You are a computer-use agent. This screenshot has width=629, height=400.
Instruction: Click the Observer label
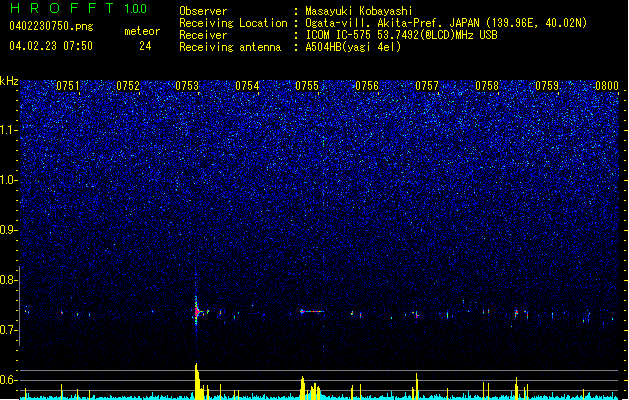(203, 11)
